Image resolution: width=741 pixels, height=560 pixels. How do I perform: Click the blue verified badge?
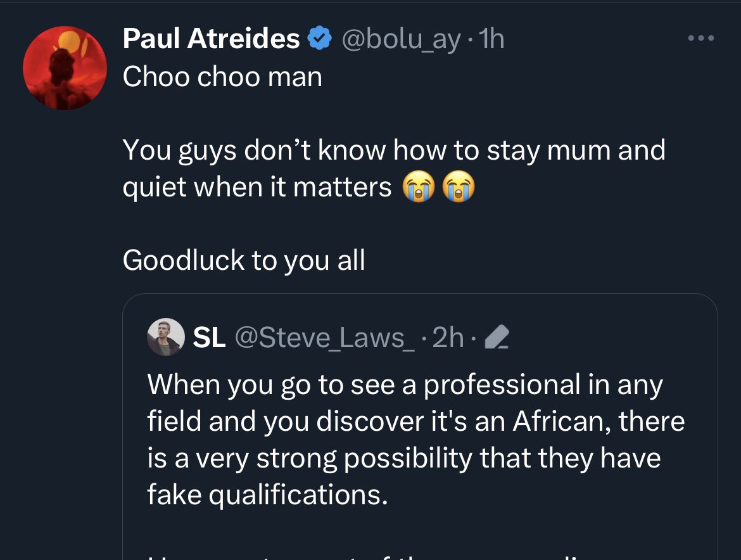pos(318,39)
